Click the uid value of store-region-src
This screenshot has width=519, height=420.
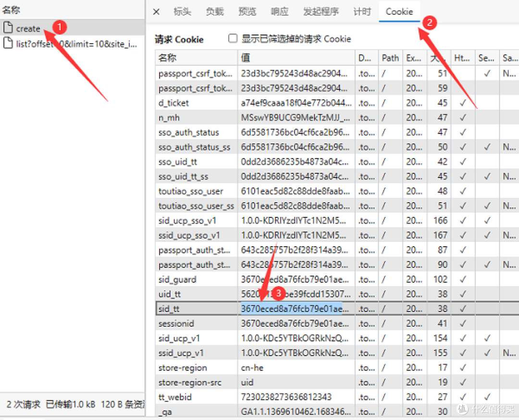pyautogui.click(x=247, y=382)
